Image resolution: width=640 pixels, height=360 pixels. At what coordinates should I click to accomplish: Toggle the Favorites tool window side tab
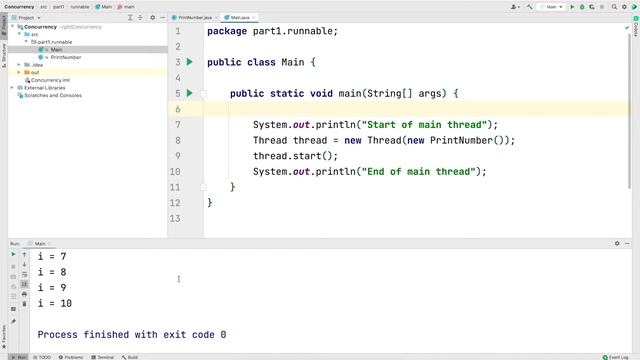(x=4, y=337)
